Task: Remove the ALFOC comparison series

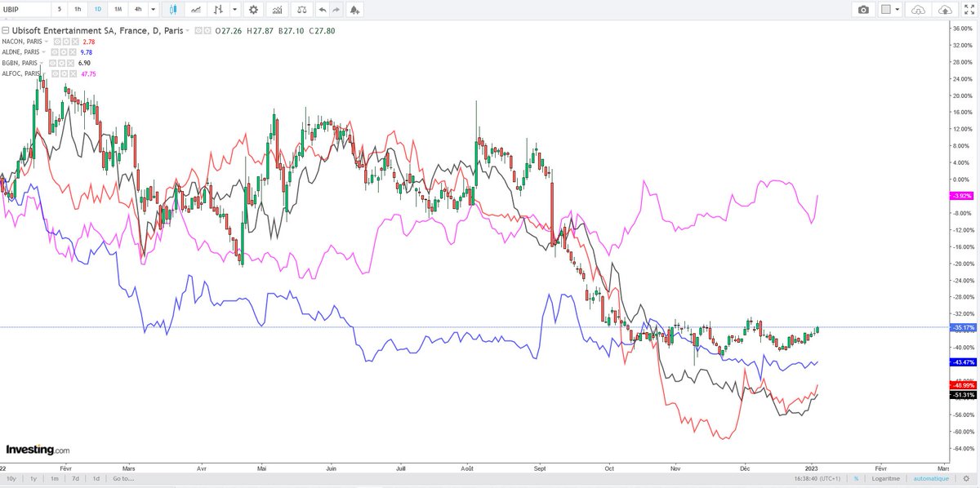Action: click(x=73, y=73)
